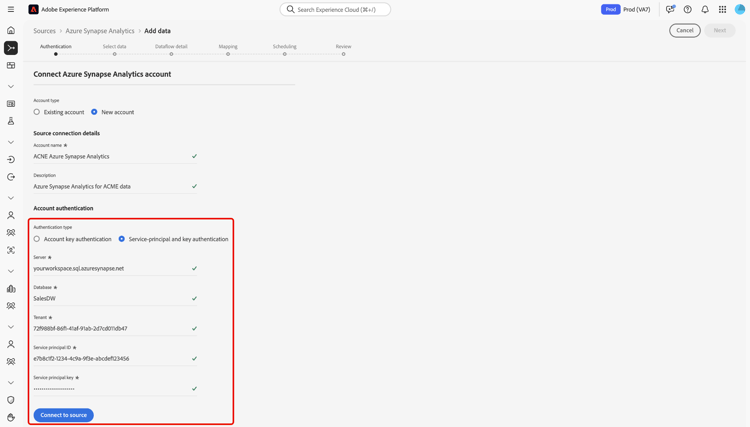The height and width of the screenshot is (427, 750).
Task: Open the hand icon in sidebar
Action: click(11, 417)
